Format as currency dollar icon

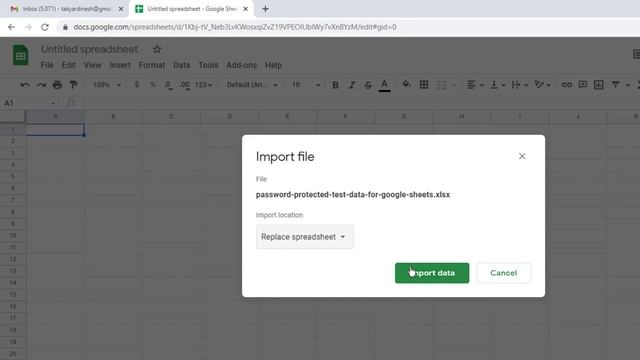click(x=137, y=85)
